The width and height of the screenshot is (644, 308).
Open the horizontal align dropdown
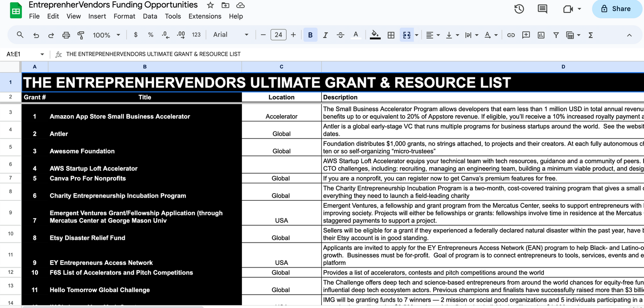[x=433, y=35]
